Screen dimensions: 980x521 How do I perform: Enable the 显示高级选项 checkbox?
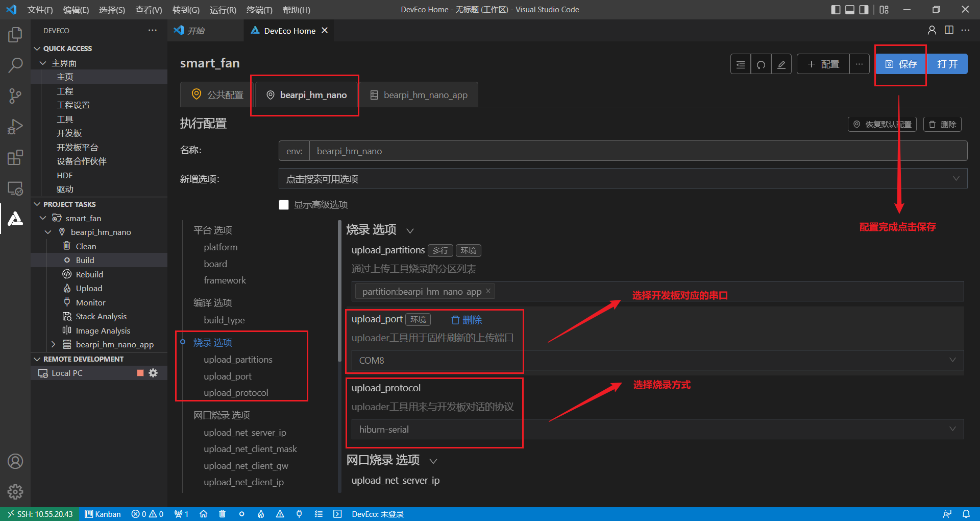point(284,205)
